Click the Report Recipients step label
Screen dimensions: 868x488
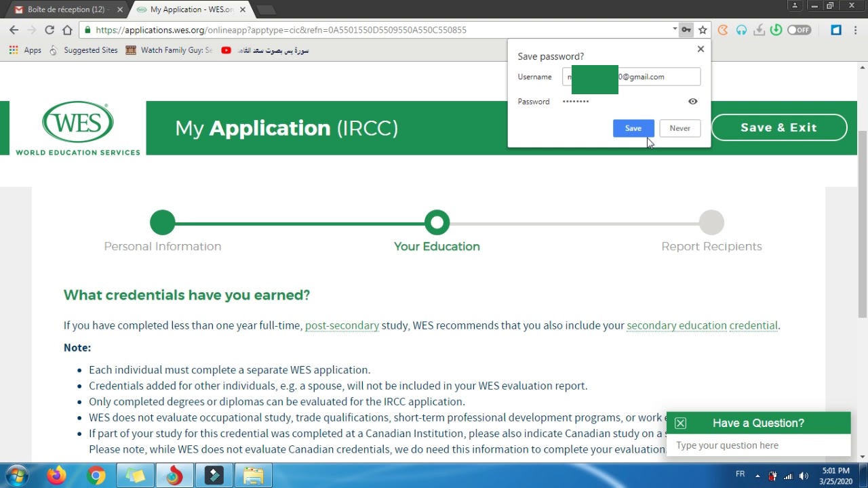coord(711,246)
